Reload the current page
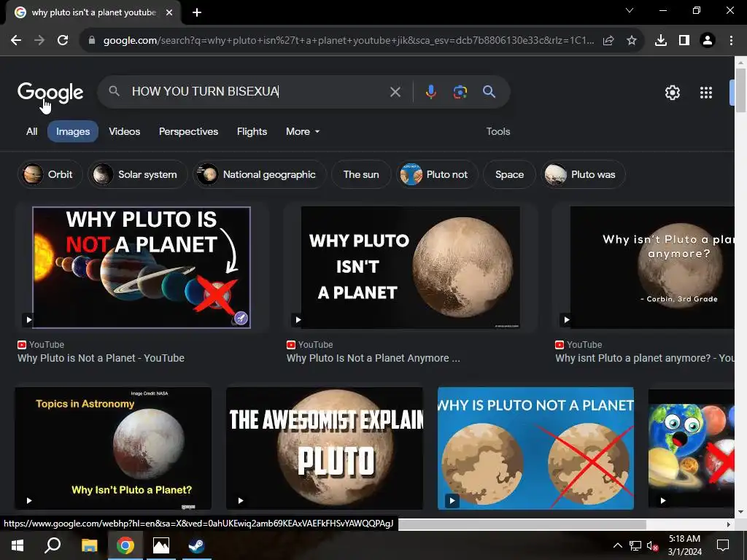 pos(63,41)
